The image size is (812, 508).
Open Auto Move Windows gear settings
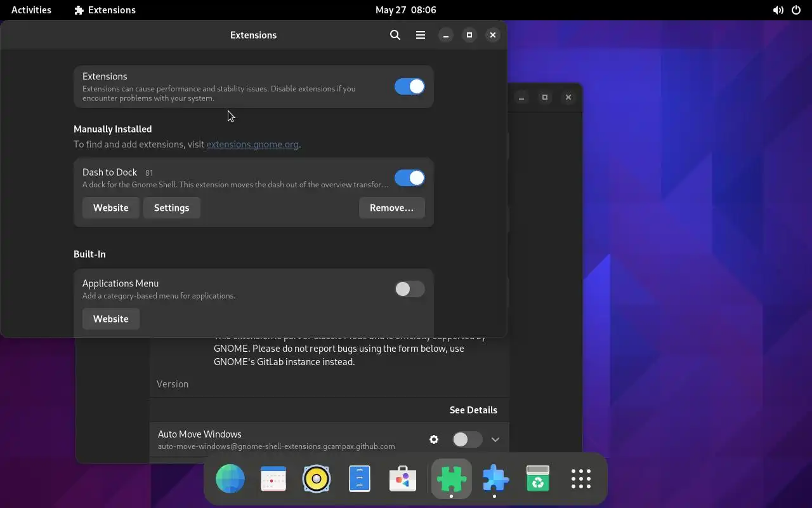tap(434, 439)
